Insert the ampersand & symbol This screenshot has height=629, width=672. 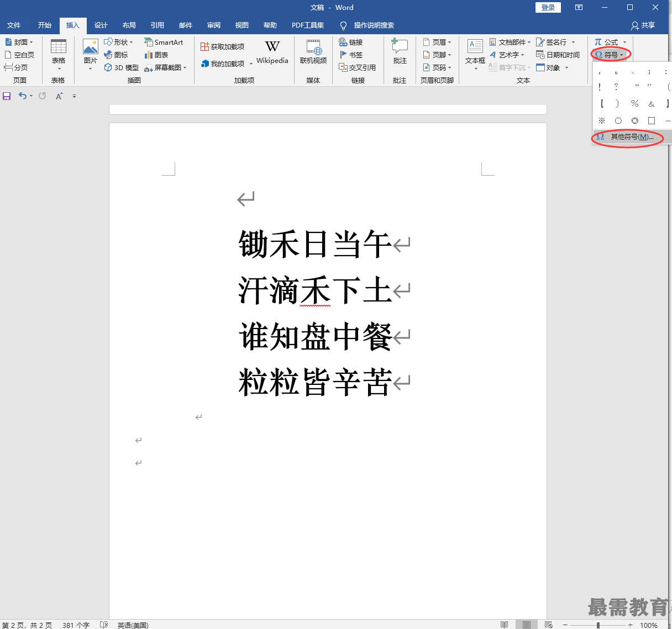(652, 104)
